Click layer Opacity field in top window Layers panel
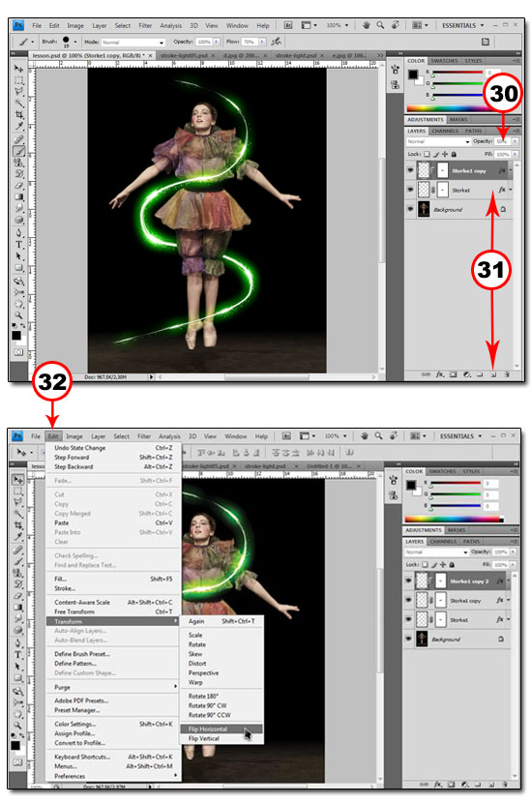Viewport: 532px width, 804px height. click(x=503, y=141)
